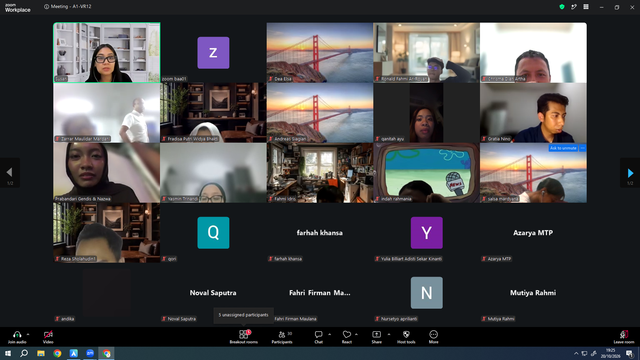640x360 pixels.
Task: Expand the arrow next to React
Action: point(357,334)
